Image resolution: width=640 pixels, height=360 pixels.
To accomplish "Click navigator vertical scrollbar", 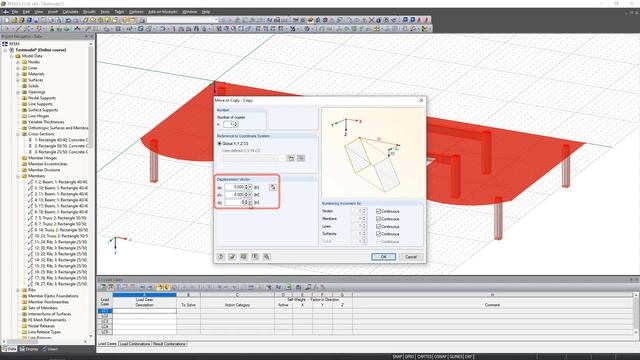I will tap(91, 190).
